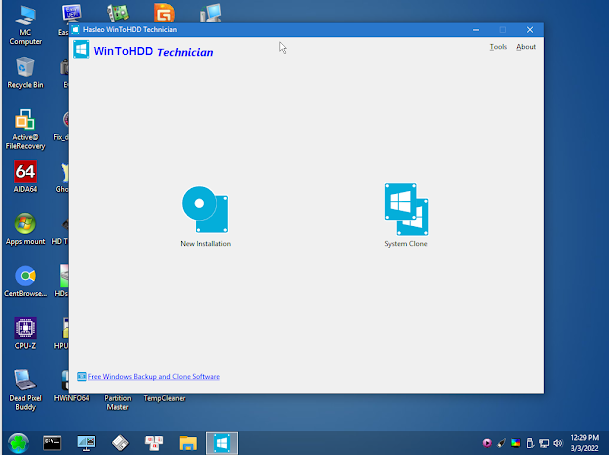Open the monitor display taskbar icon
609x455 pixels.
pyautogui.click(x=86, y=443)
